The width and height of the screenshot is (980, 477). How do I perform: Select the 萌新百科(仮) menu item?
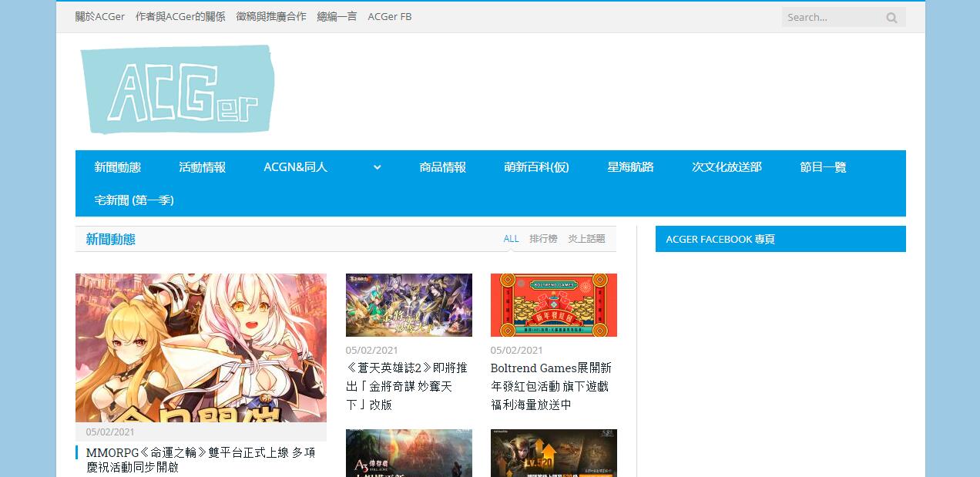point(537,167)
